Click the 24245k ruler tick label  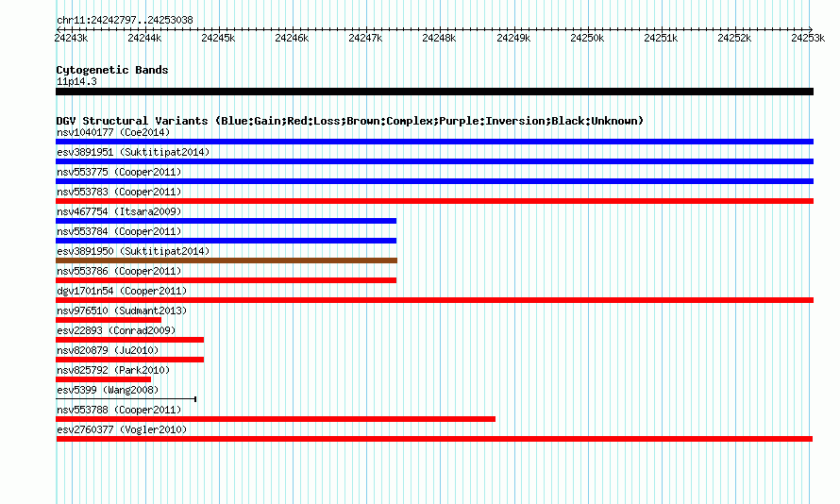click(x=218, y=38)
